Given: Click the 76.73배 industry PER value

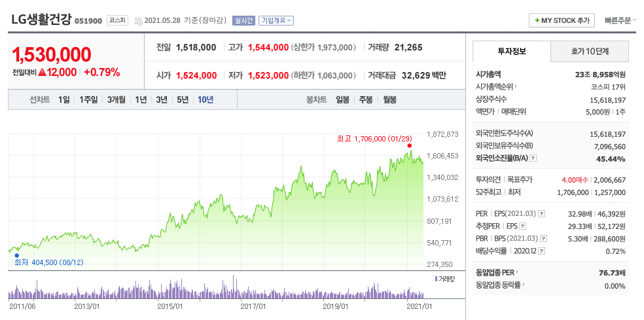Looking at the screenshot, I should 613,272.
